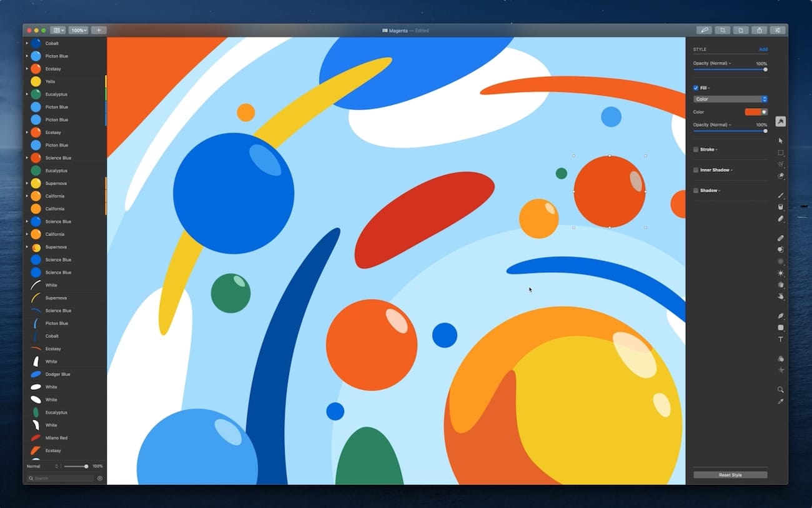The image size is (812, 508).
Task: Select the Color Fill bucket tool
Action: pos(780,207)
